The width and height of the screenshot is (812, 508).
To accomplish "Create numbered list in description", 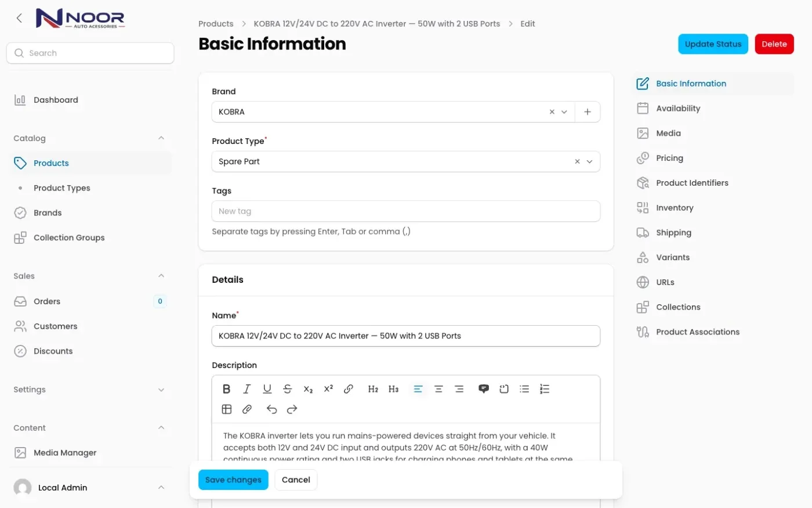I will [x=545, y=389].
